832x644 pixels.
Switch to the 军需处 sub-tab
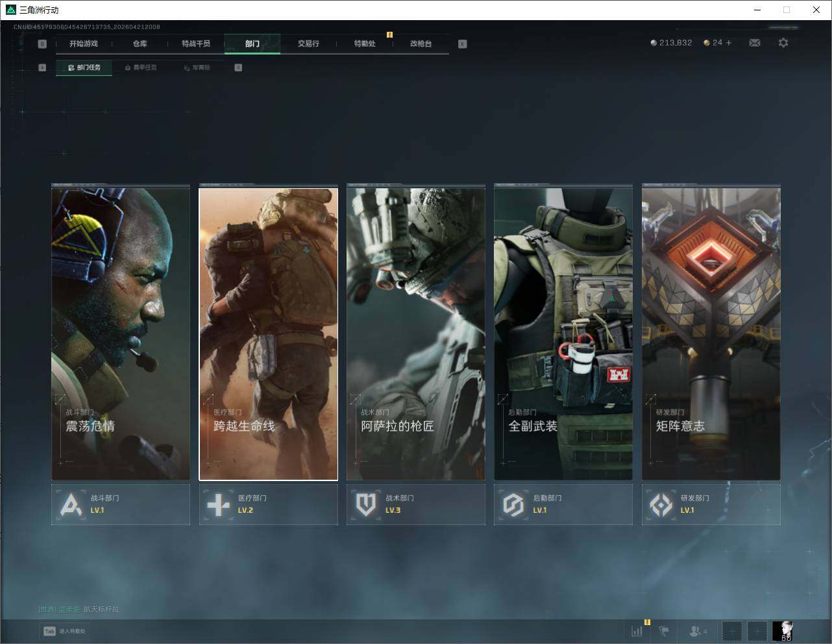pyautogui.click(x=197, y=68)
